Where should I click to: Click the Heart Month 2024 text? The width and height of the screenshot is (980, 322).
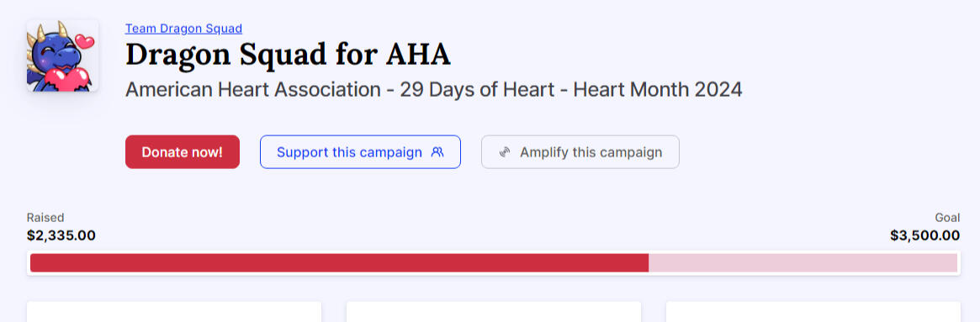tap(658, 89)
